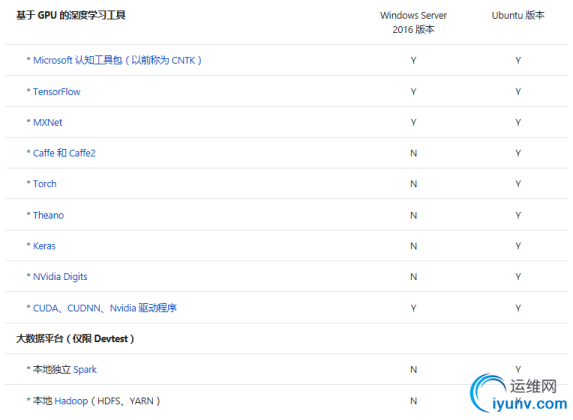
Task: Select the Windows Server value Y for MXNet
Action: coord(413,122)
